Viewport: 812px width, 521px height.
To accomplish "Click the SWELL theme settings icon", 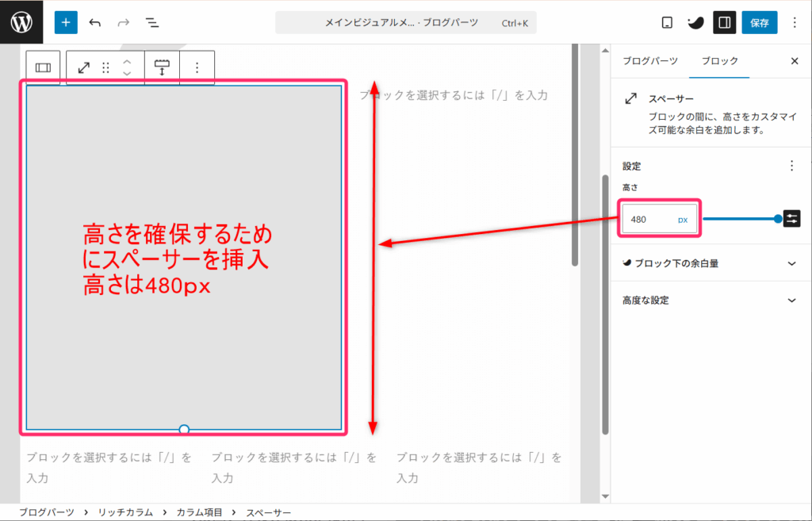I will [695, 22].
